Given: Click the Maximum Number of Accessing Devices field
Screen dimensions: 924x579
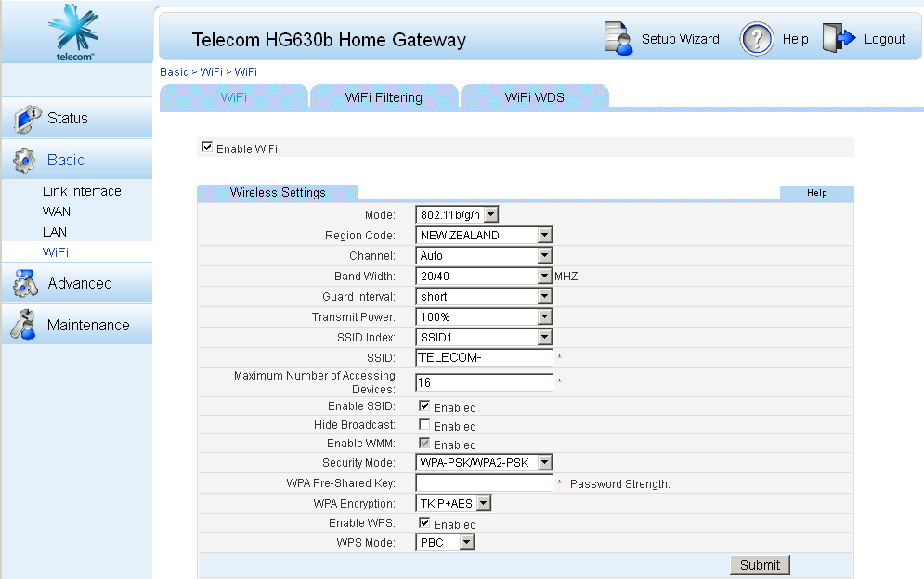Looking at the screenshot, I should click(x=484, y=382).
